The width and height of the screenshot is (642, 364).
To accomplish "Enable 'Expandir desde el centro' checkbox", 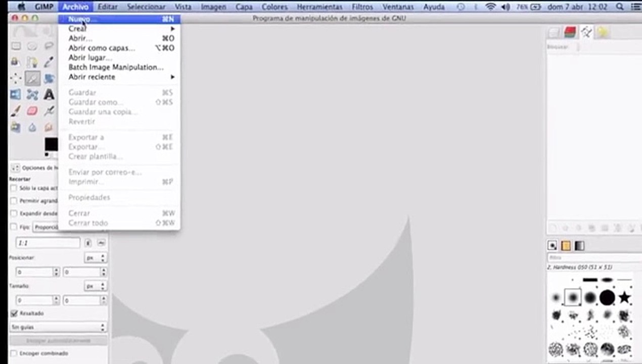I will click(x=14, y=213).
